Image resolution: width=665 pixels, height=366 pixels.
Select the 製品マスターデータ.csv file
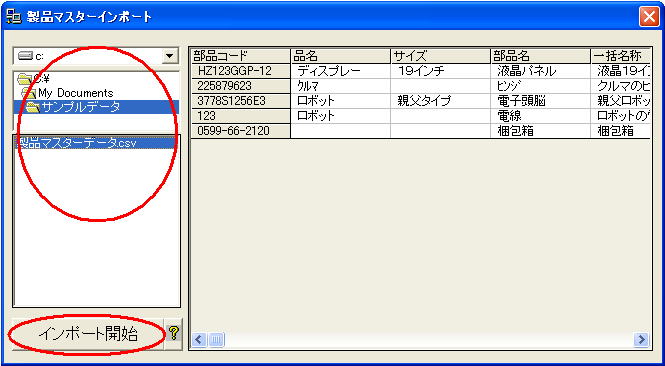tap(75, 143)
